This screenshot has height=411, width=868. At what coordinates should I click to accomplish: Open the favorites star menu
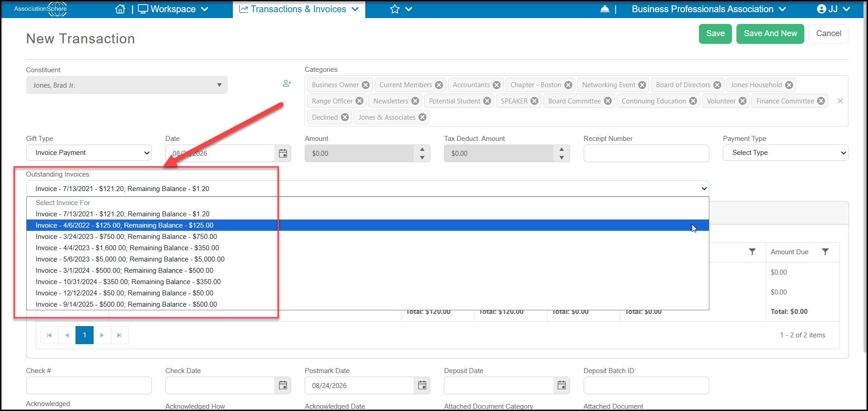(x=401, y=9)
